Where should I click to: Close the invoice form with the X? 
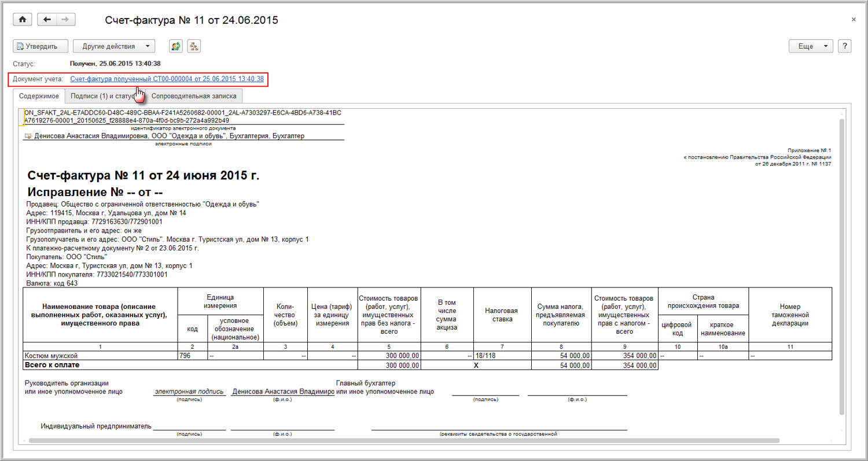[854, 20]
